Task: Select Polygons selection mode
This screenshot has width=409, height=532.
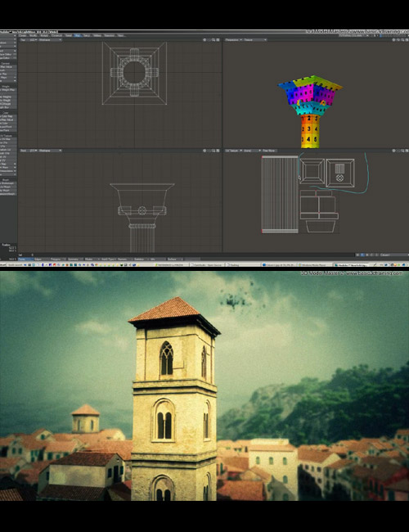Action: tap(57, 259)
